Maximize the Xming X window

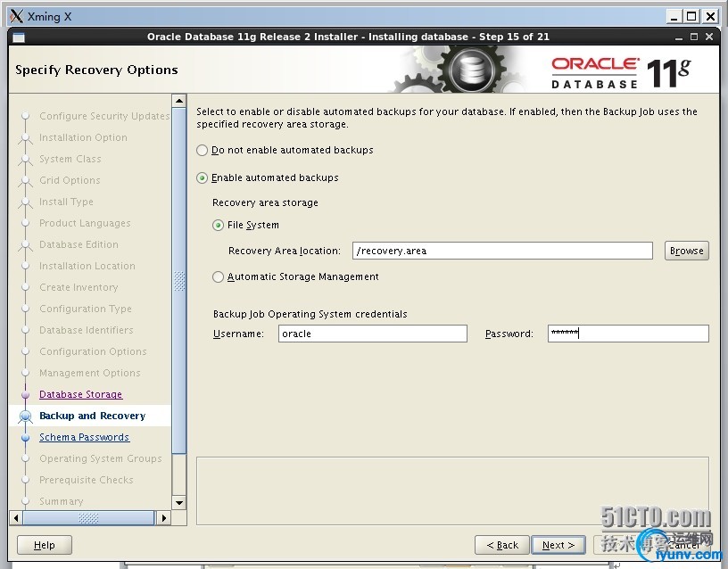[x=691, y=17]
